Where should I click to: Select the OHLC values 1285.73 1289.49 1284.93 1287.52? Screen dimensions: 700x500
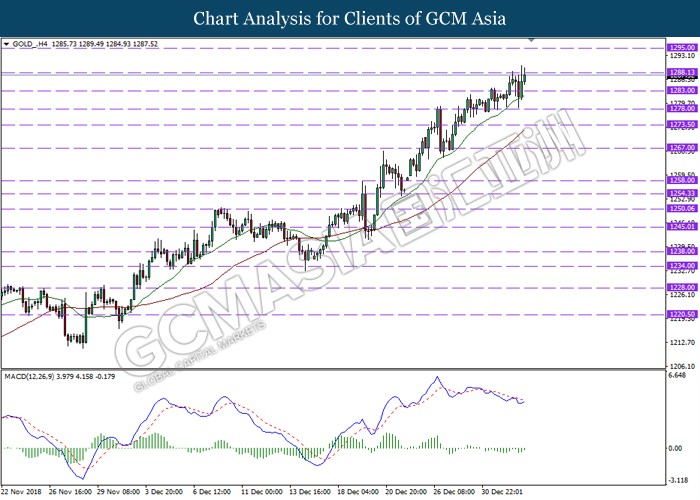coord(105,44)
